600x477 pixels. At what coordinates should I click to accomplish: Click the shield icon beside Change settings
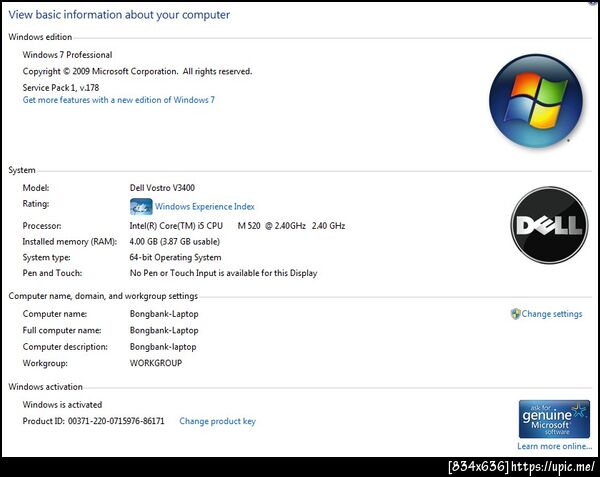[x=515, y=314]
